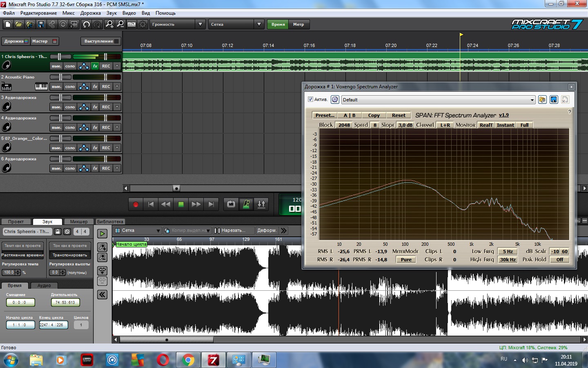
Task: Click the fast forward transport button
Action: coord(196,204)
